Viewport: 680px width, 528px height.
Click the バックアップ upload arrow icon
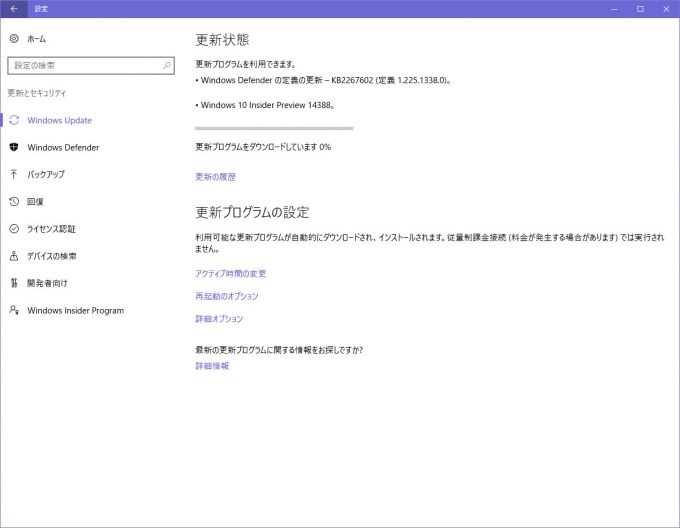(14, 174)
